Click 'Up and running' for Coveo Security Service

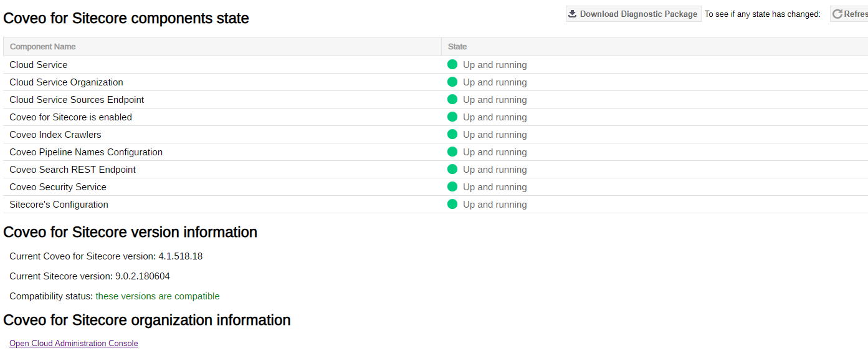point(495,187)
